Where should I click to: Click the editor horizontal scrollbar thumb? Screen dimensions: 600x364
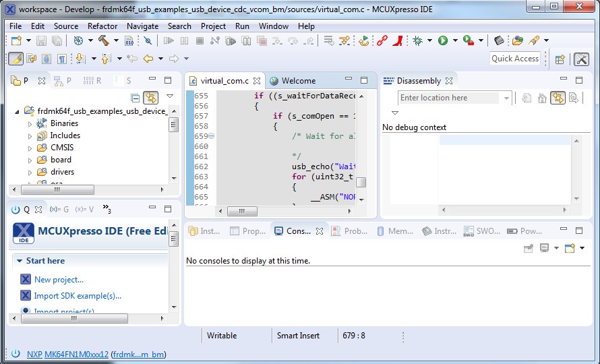click(242, 211)
